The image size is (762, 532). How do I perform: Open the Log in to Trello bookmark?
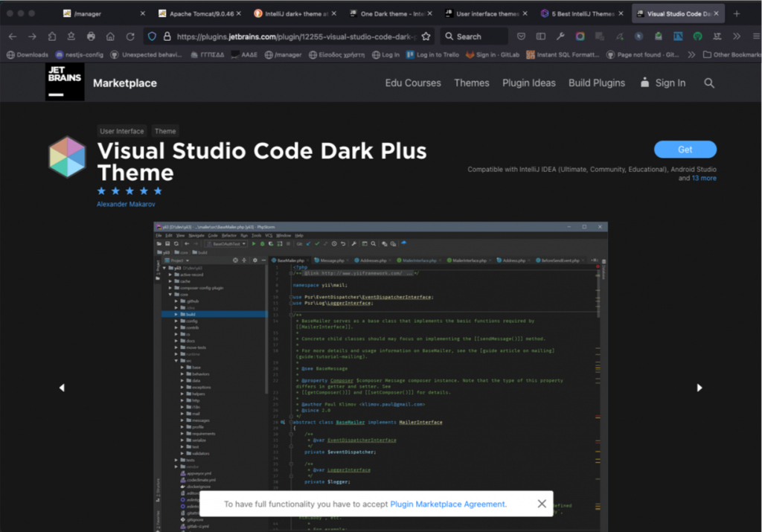(x=432, y=55)
